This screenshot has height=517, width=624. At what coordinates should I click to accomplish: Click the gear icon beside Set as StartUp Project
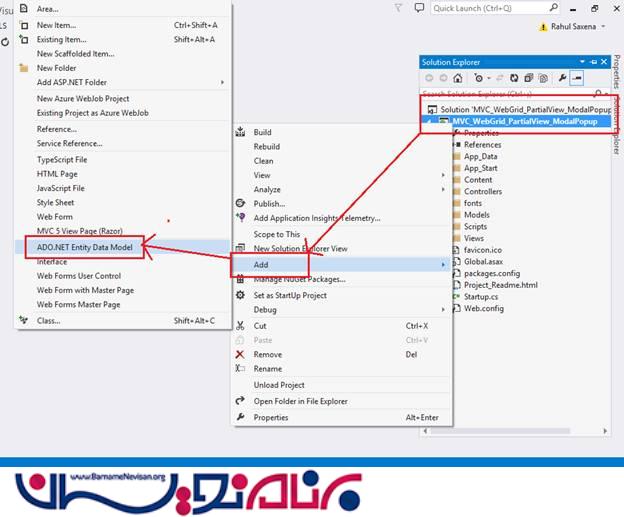coord(240,295)
